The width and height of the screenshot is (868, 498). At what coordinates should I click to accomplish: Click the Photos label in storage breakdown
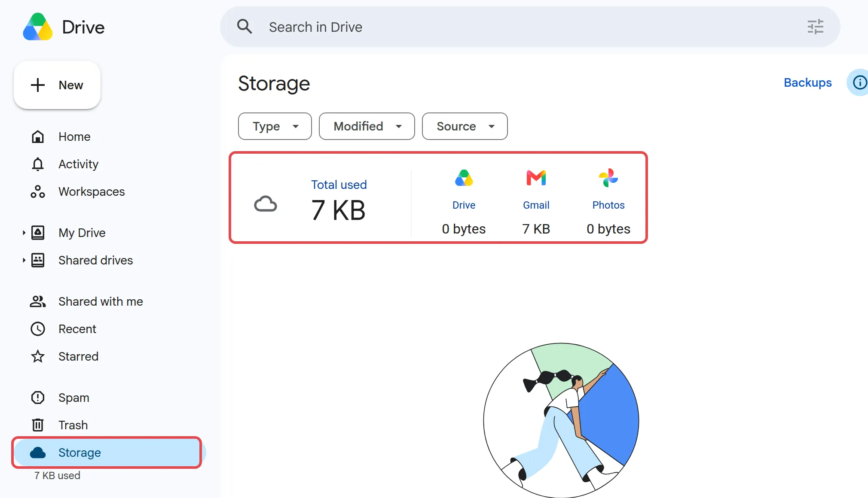point(608,205)
